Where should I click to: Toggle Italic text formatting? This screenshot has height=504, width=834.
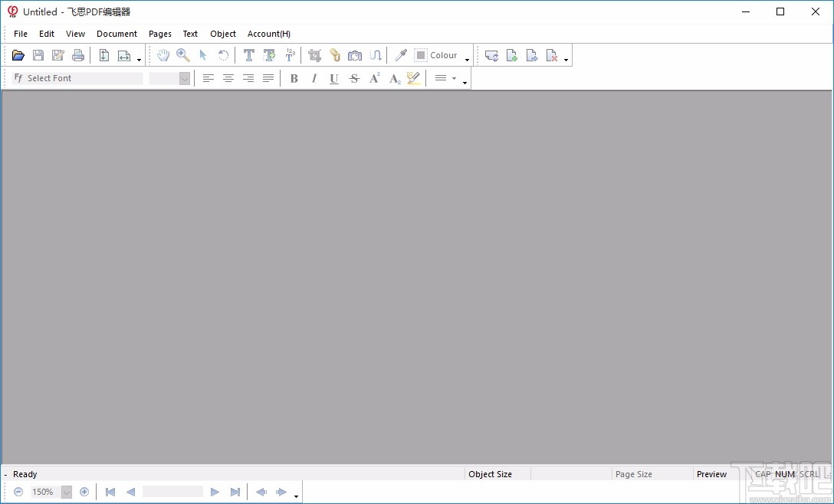pyautogui.click(x=314, y=78)
